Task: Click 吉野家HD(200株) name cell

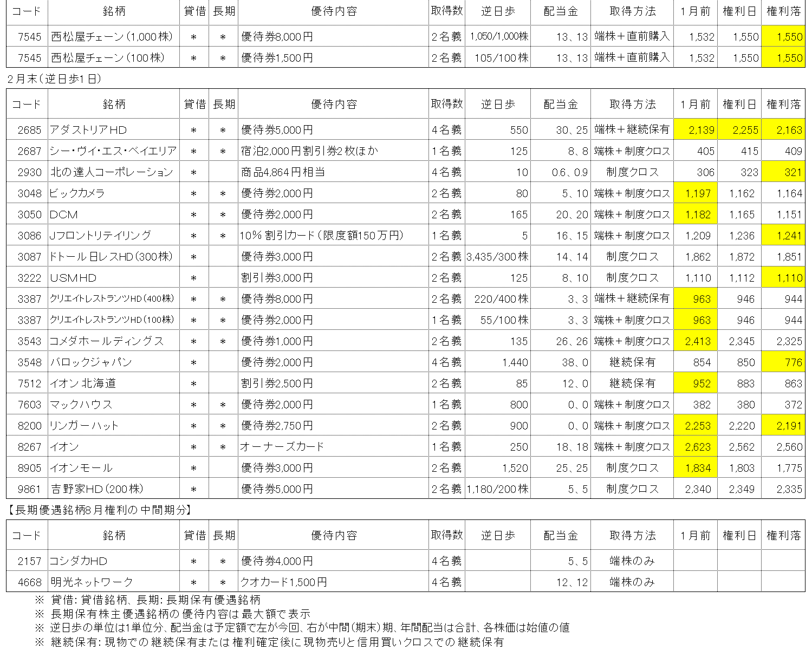Action: [x=114, y=489]
